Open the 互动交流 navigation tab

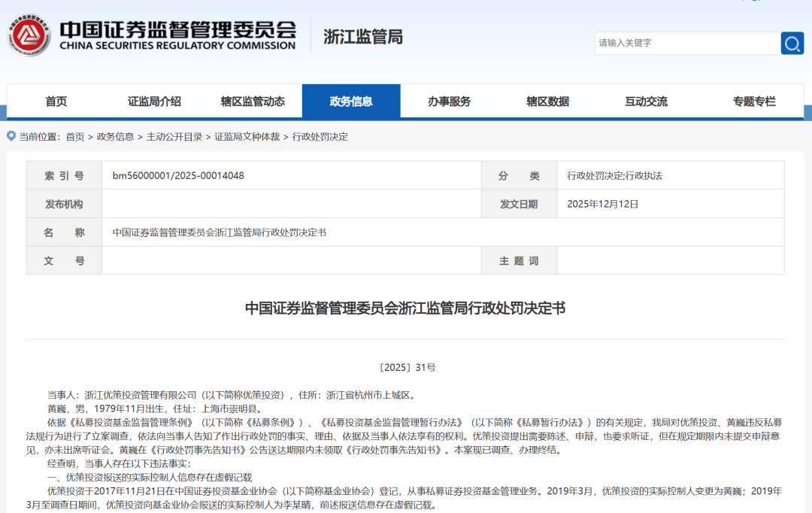point(646,102)
